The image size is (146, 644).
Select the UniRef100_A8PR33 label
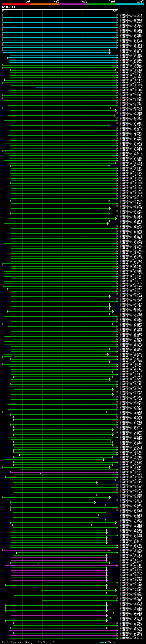[131, 488]
